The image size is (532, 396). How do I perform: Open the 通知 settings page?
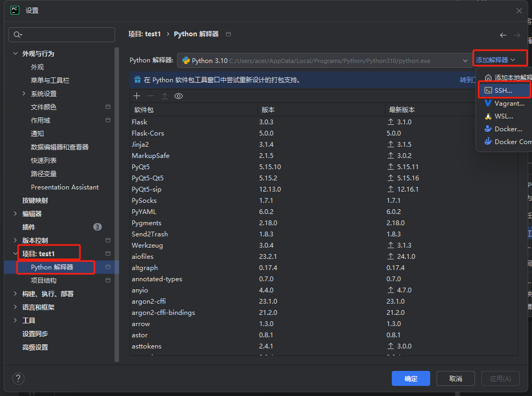37,133
